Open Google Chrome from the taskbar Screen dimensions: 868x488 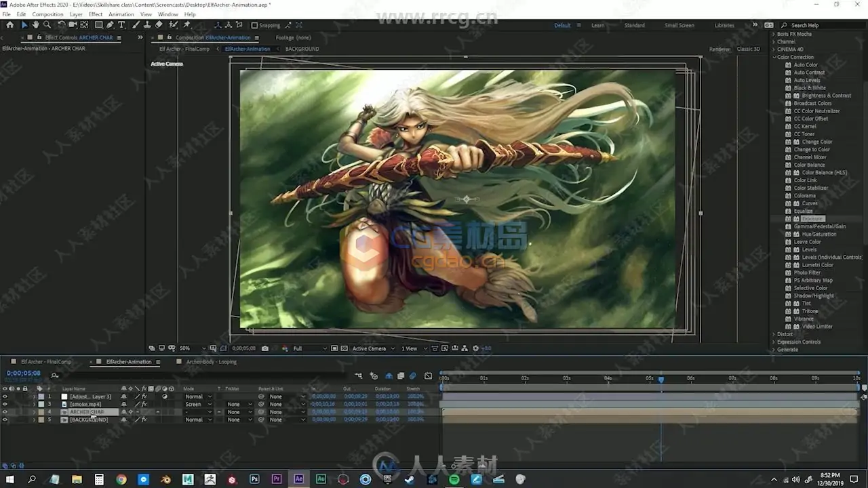[x=121, y=479]
